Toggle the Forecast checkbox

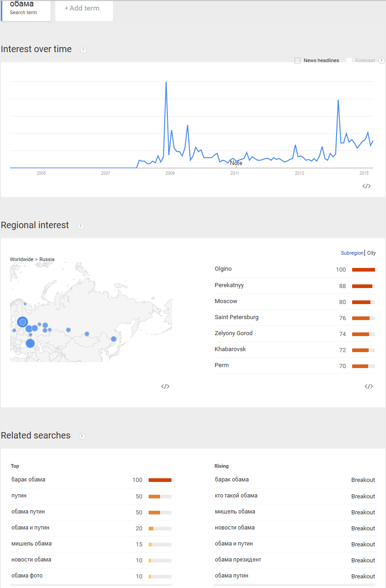pyautogui.click(x=349, y=60)
